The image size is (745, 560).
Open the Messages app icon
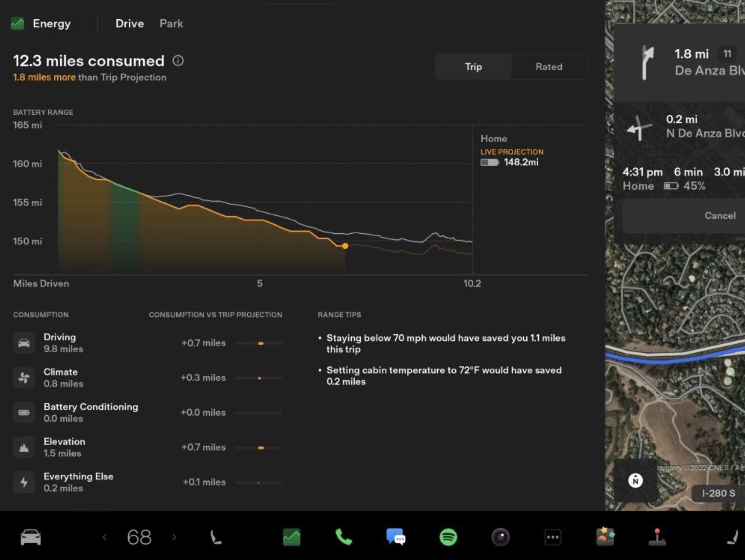coord(396,537)
